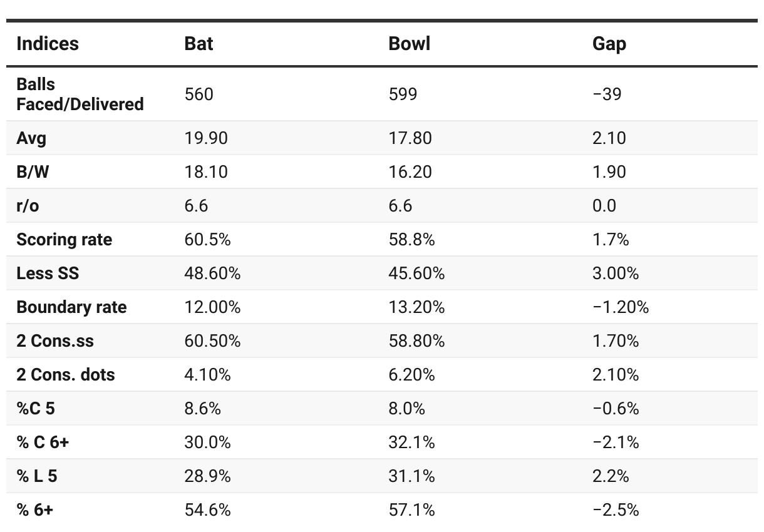Click the Bat column header

[199, 44]
